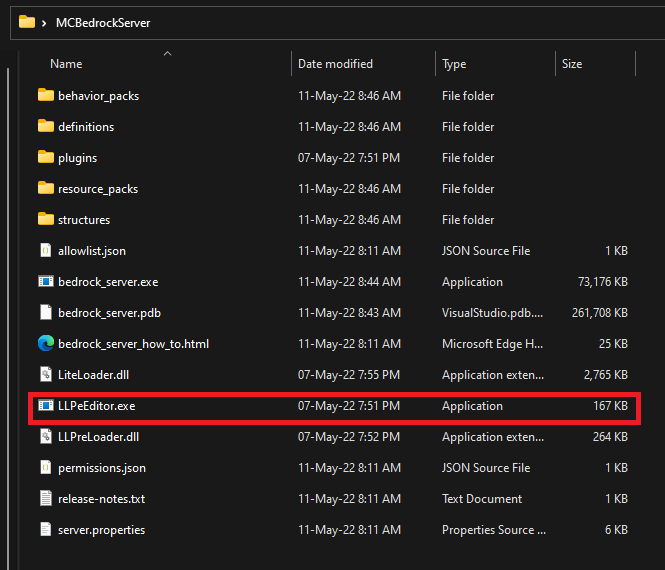
Task: Click the 07-May-22 7:52 PM date cell
Action: [x=349, y=437]
